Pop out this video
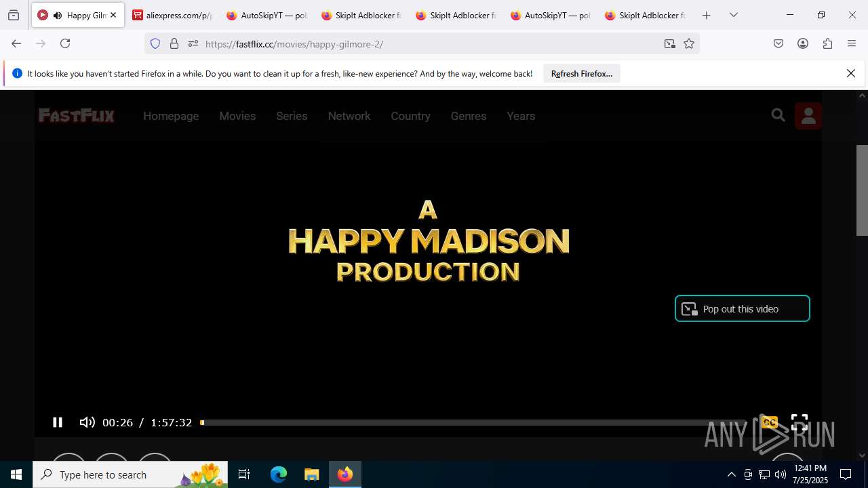 click(x=743, y=308)
